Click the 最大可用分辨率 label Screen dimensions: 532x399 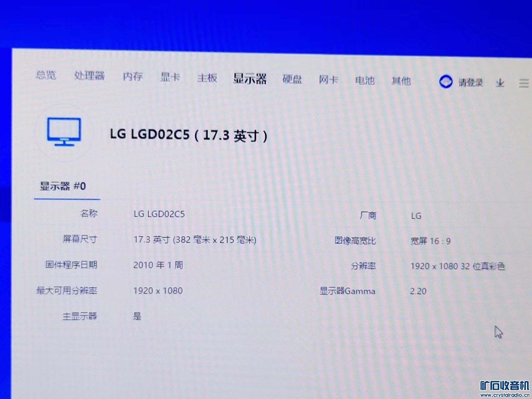pos(67,291)
